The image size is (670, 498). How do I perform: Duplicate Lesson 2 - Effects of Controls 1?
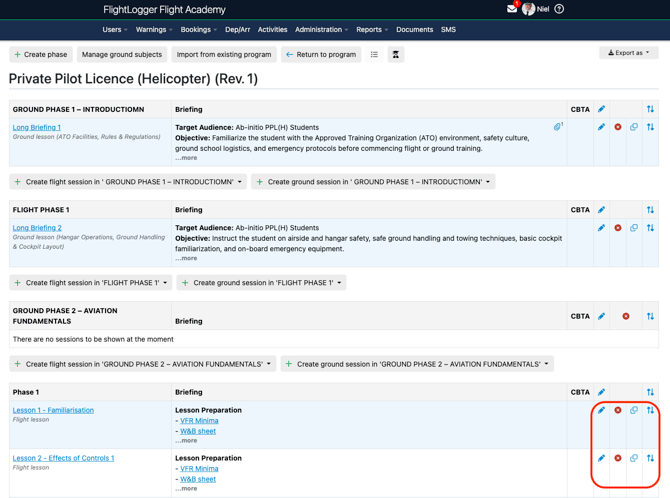(634, 458)
